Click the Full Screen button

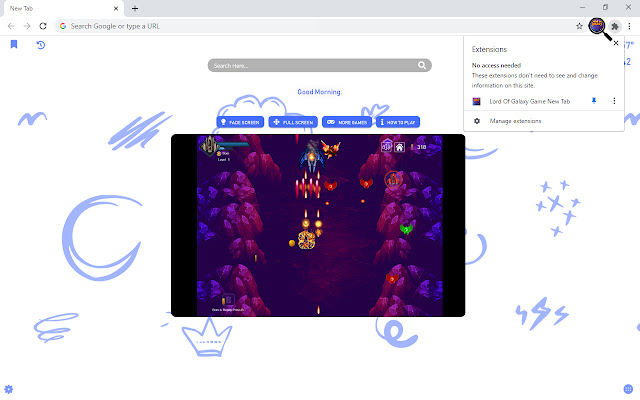point(293,122)
